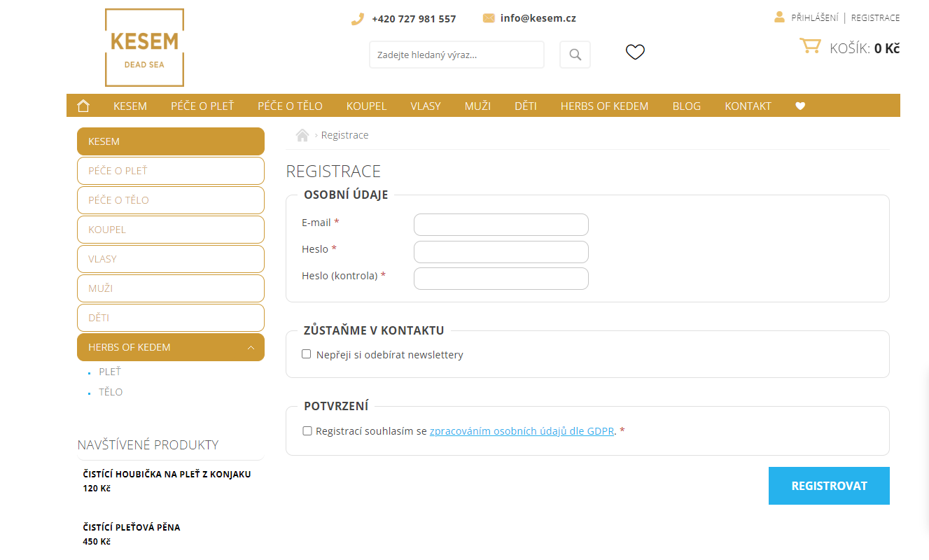The height and width of the screenshot is (560, 929).
Task: Click the phone icon beside the number
Action: point(358,19)
